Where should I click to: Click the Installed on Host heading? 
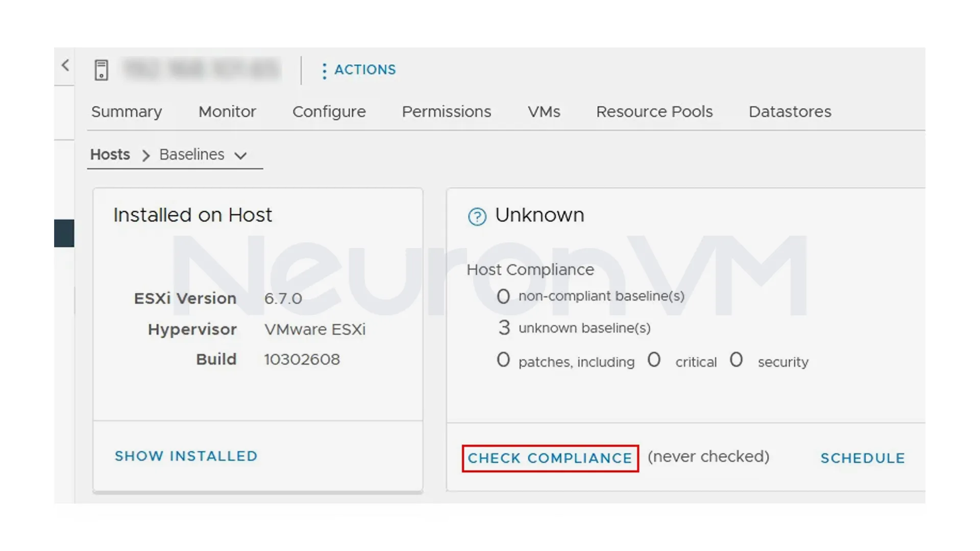[x=193, y=215]
